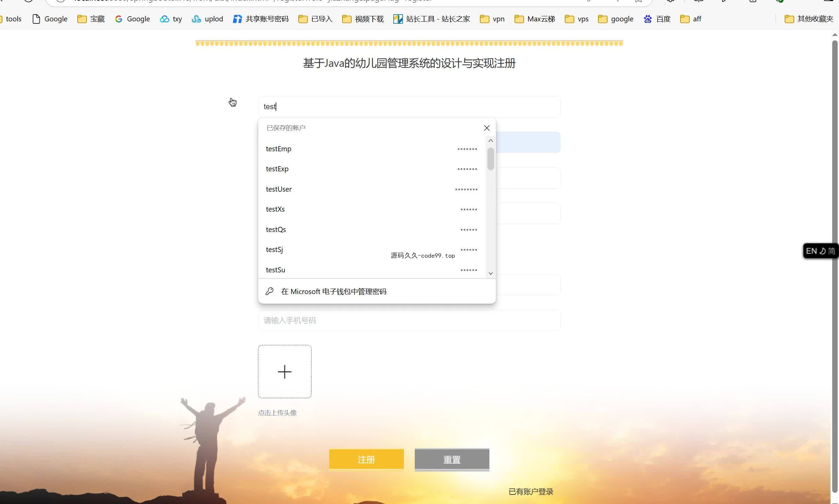This screenshot has height=504, width=839.
Task: Click the plus box to upload avatar
Action: pos(284,371)
